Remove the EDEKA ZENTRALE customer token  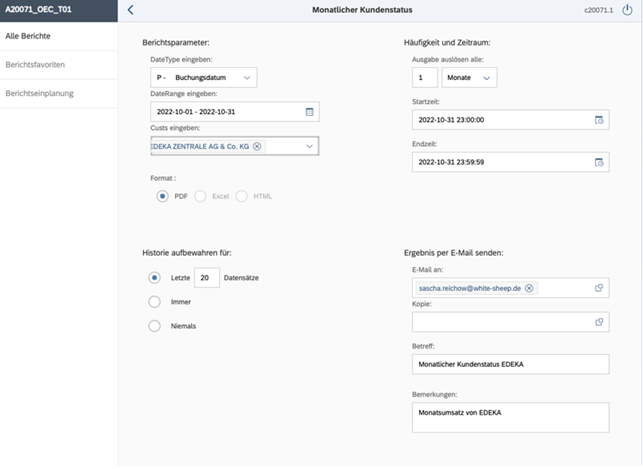click(257, 147)
